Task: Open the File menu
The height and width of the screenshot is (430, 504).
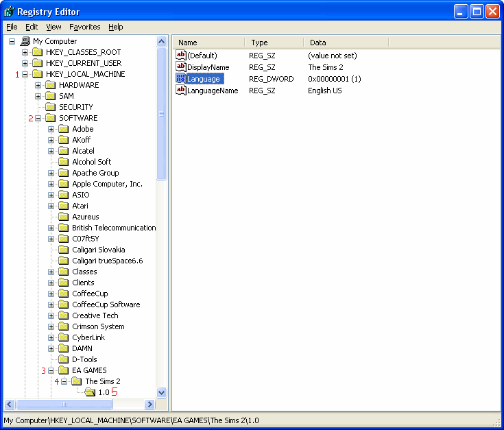Action: click(12, 27)
